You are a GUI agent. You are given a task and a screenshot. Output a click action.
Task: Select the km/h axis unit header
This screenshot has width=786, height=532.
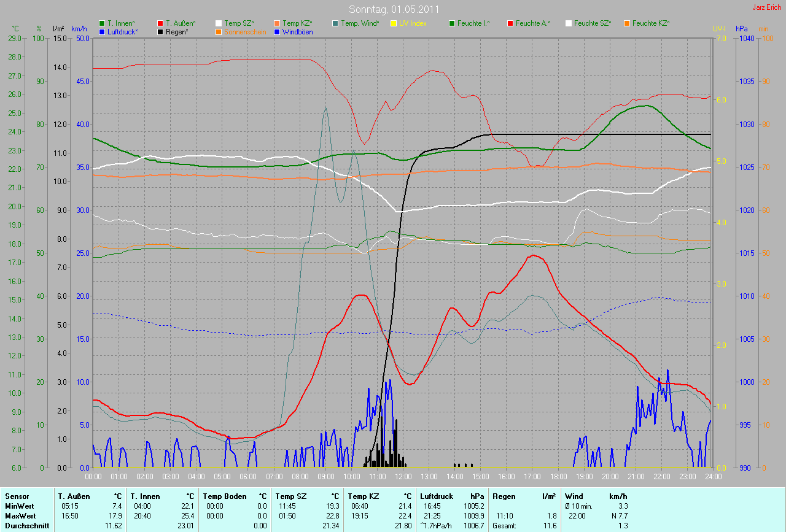(79, 29)
